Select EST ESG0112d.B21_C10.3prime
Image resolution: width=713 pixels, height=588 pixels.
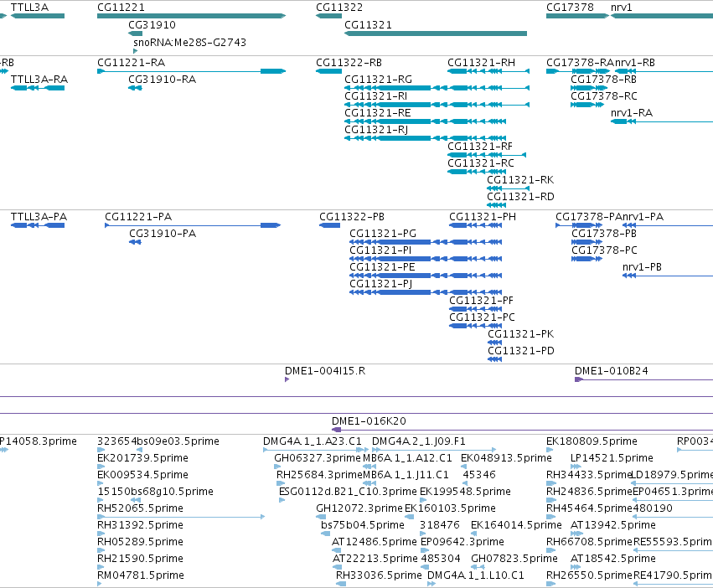[348, 492]
